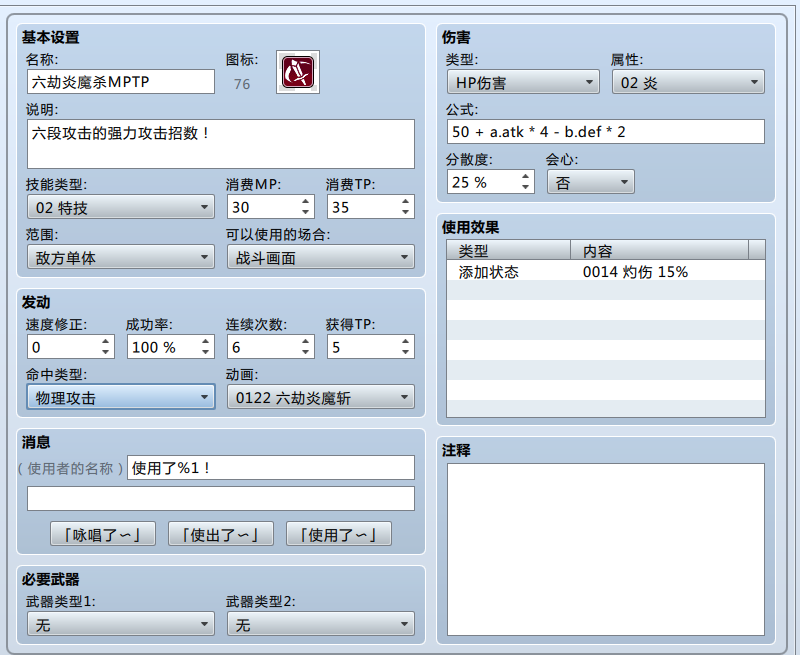Increase 获得TP with the up arrow
The width and height of the screenshot is (800, 655).
[405, 341]
